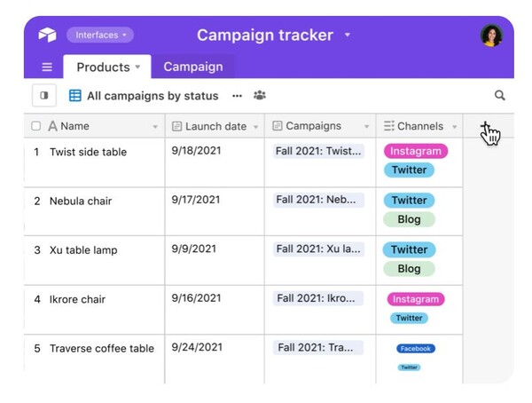This screenshot has height=403, width=532.
Task: Click the Airtable logo icon
Action: point(47,36)
